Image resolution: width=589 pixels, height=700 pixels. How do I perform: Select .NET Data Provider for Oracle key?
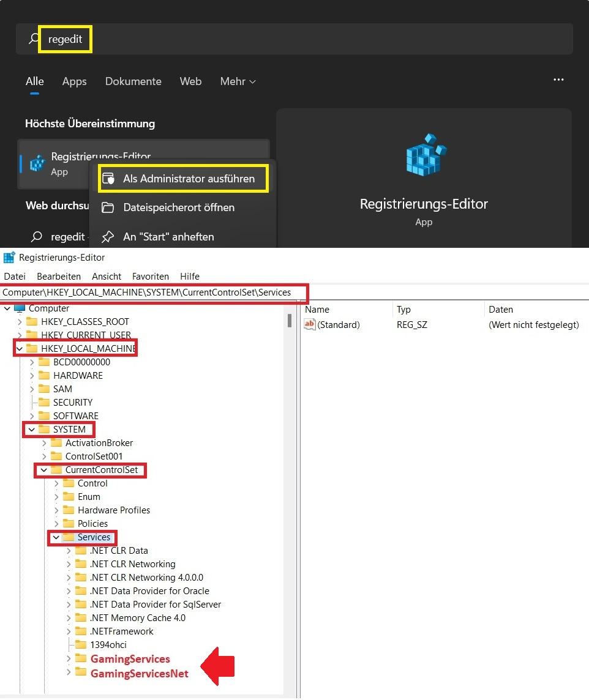point(149,591)
